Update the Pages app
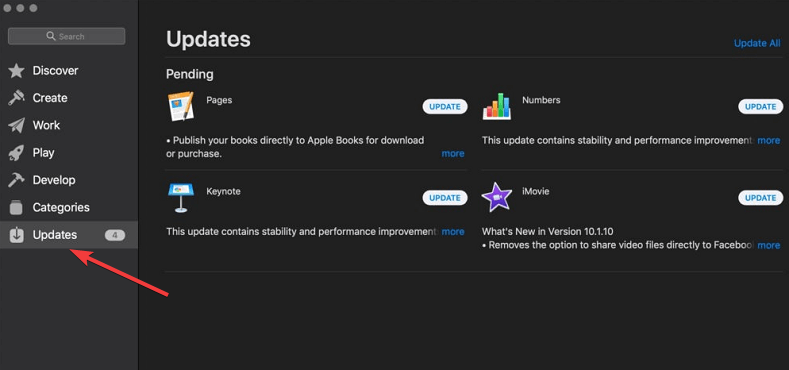Image resolution: width=789 pixels, height=370 pixels. pyautogui.click(x=445, y=107)
